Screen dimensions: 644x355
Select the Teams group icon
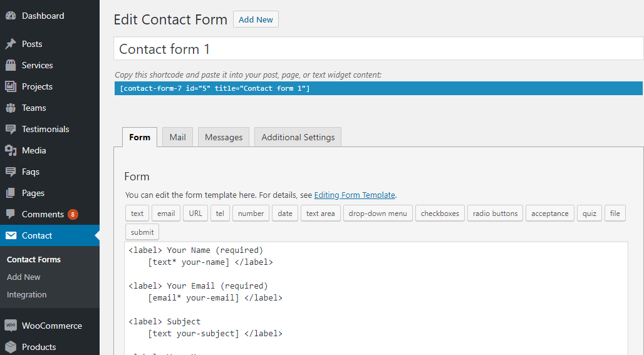point(11,108)
